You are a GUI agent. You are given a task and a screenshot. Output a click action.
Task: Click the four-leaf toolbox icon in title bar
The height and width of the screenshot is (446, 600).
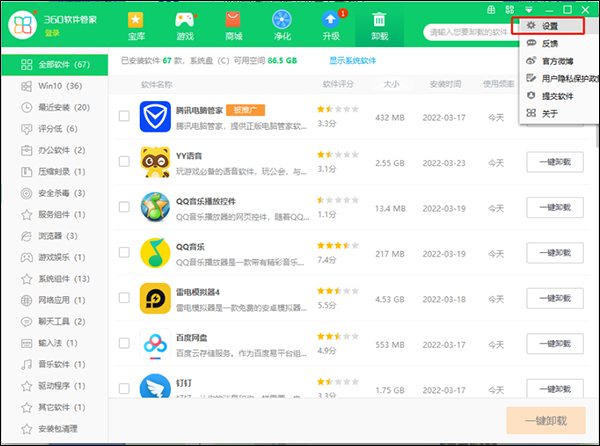(510, 10)
